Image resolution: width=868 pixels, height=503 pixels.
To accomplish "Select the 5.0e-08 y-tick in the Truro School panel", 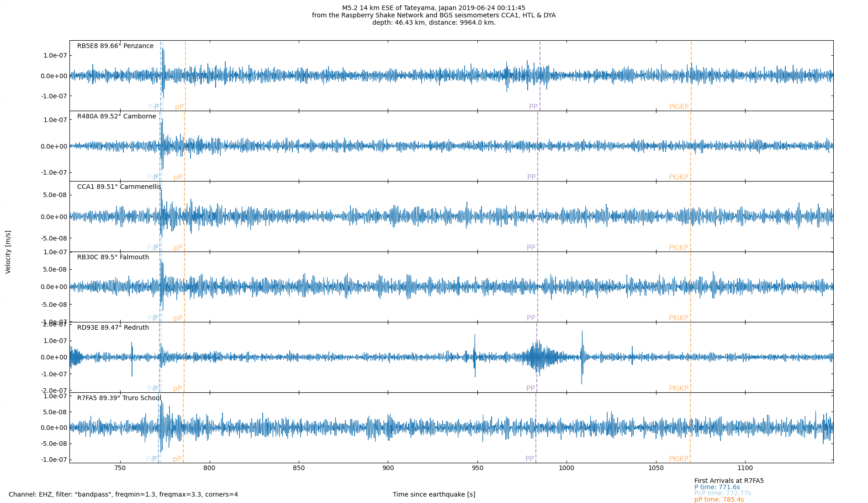I will 55,412.
